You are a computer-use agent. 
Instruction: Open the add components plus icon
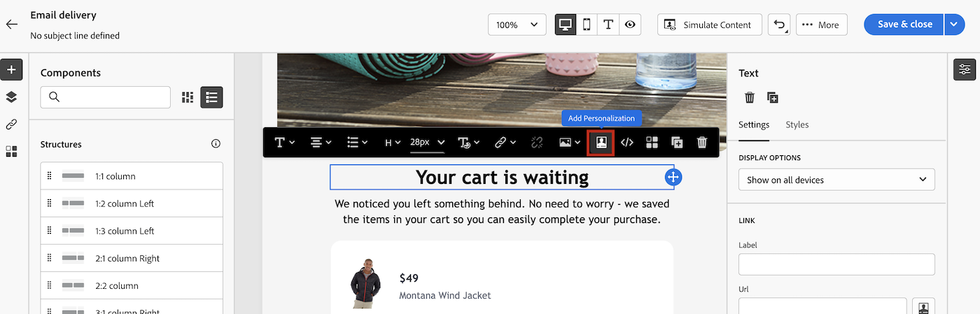(x=11, y=70)
